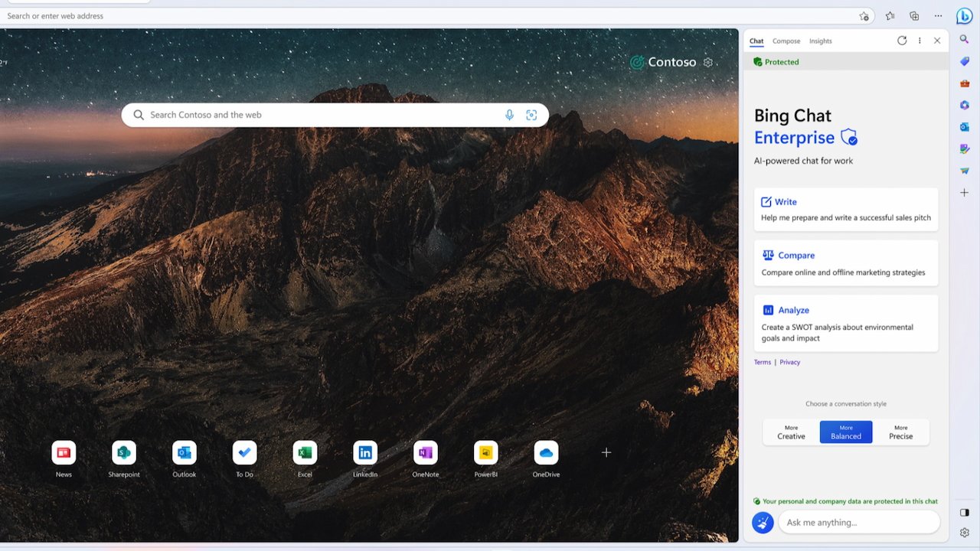This screenshot has width=980, height=551.
Task: Open Contoso page settings gear
Action: point(708,63)
